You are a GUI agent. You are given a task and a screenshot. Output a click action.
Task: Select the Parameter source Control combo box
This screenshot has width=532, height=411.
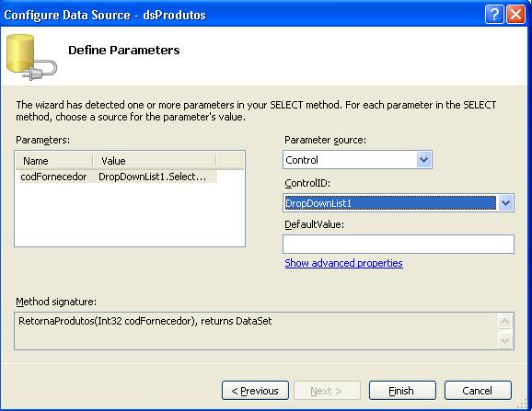(357, 160)
